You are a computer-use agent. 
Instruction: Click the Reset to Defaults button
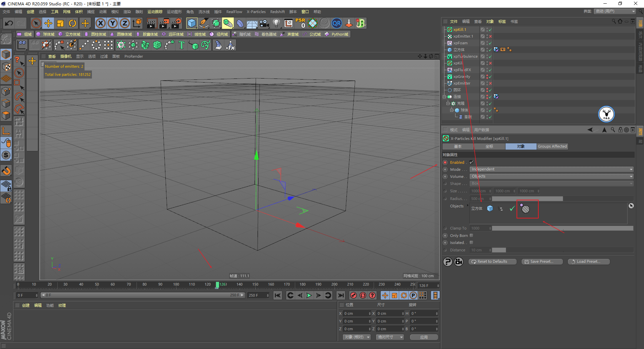coord(492,262)
